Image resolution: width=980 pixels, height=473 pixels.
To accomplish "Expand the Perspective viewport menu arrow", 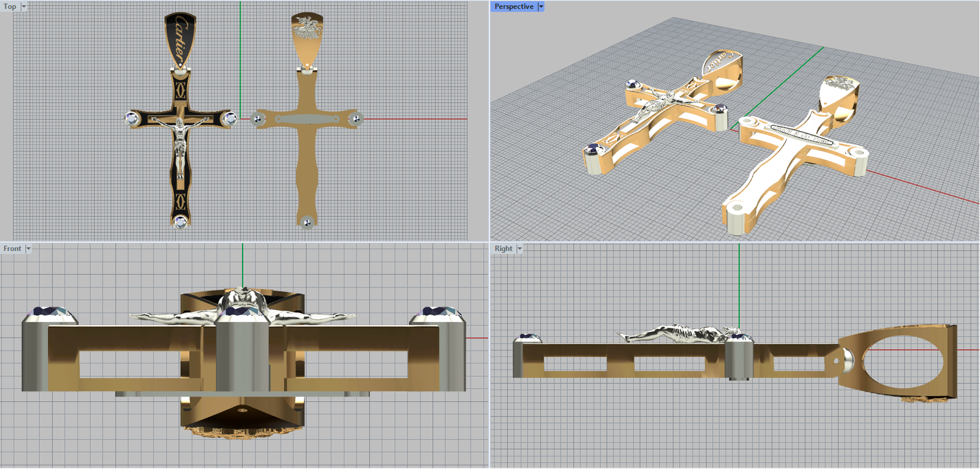I will tap(541, 6).
